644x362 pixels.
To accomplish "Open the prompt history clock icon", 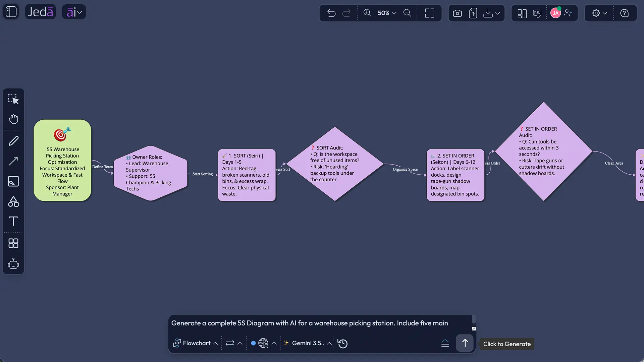I will [x=342, y=344].
